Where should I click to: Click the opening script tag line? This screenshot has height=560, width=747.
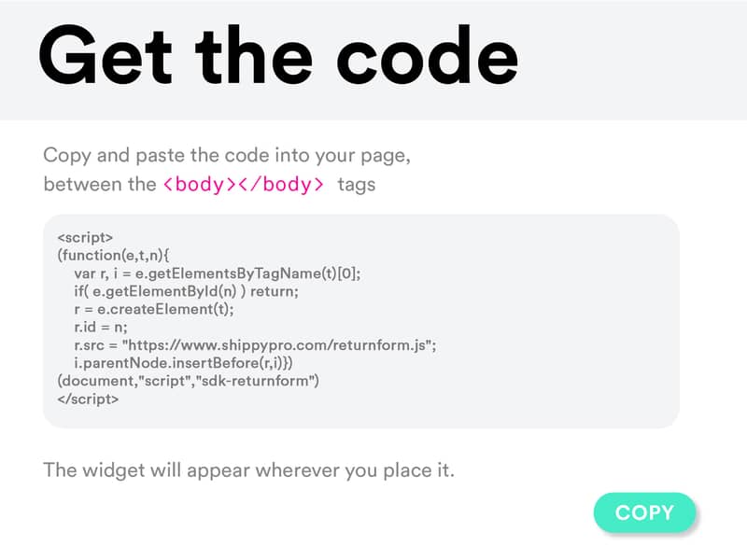[x=85, y=238]
